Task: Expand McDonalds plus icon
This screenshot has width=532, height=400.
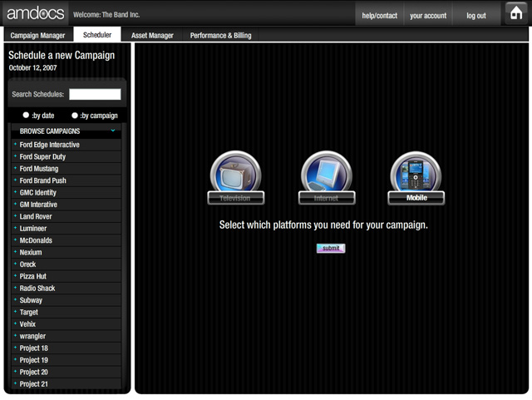Action: point(15,240)
